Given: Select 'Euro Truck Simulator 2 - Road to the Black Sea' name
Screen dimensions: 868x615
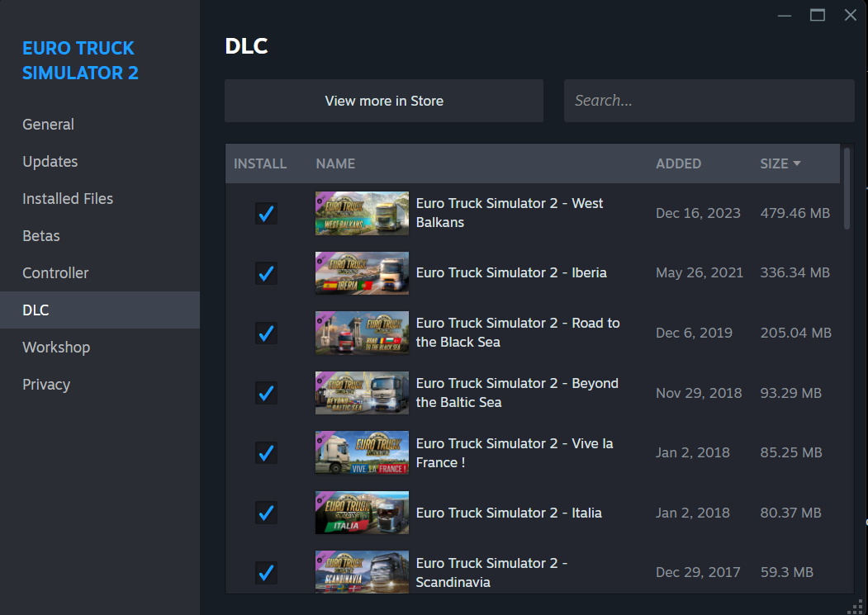Looking at the screenshot, I should [518, 332].
